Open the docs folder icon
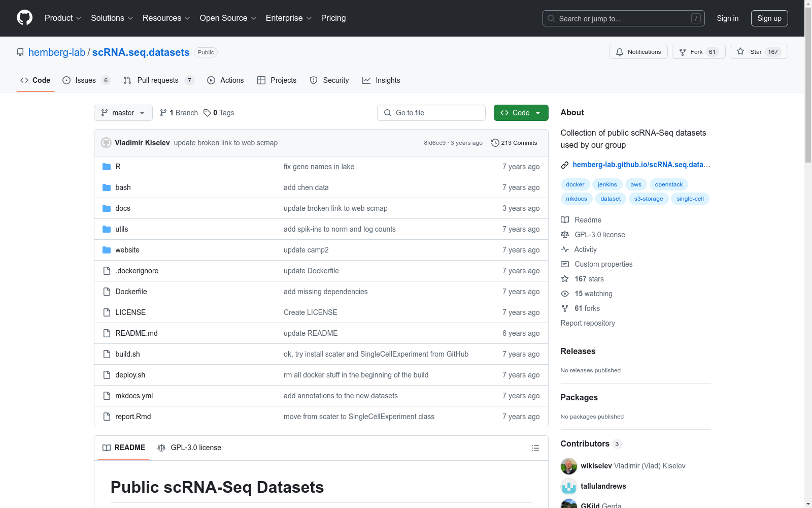Image resolution: width=812 pixels, height=508 pixels. pyautogui.click(x=107, y=208)
